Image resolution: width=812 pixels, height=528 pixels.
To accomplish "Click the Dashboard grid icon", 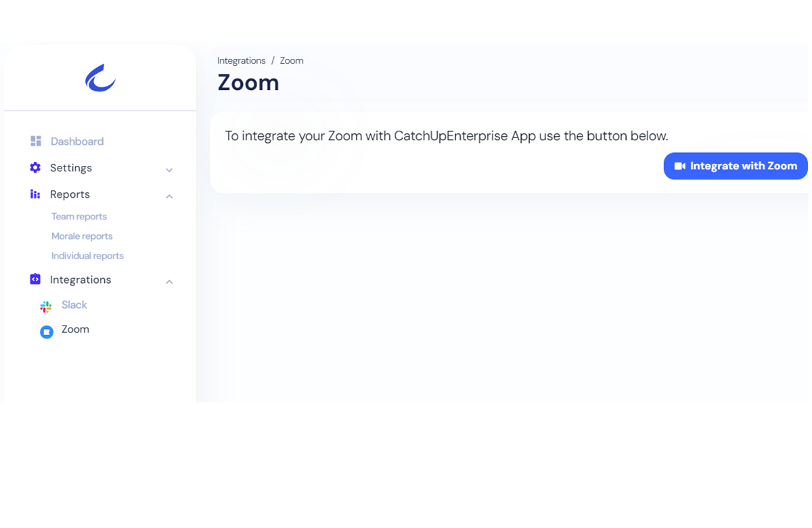I will [x=36, y=141].
